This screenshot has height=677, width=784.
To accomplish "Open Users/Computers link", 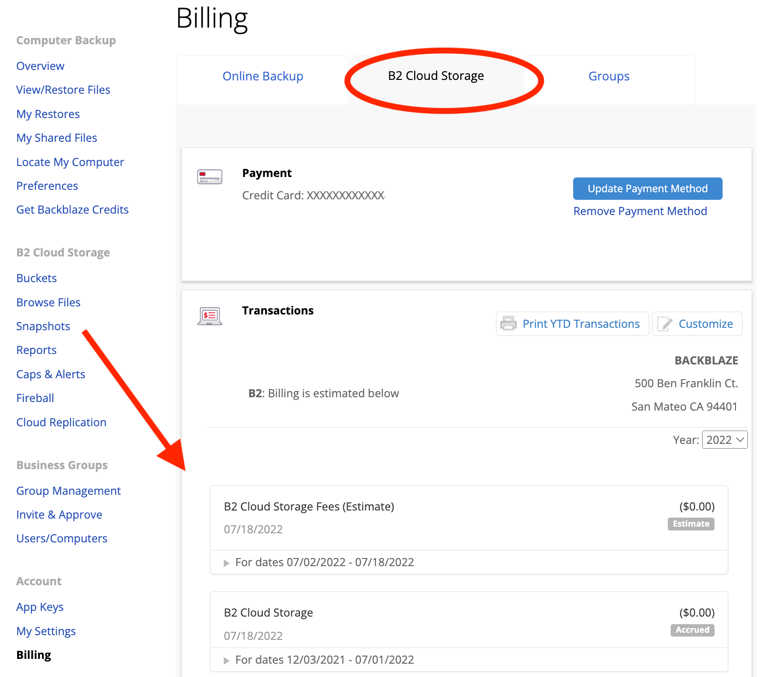I will pos(62,539).
